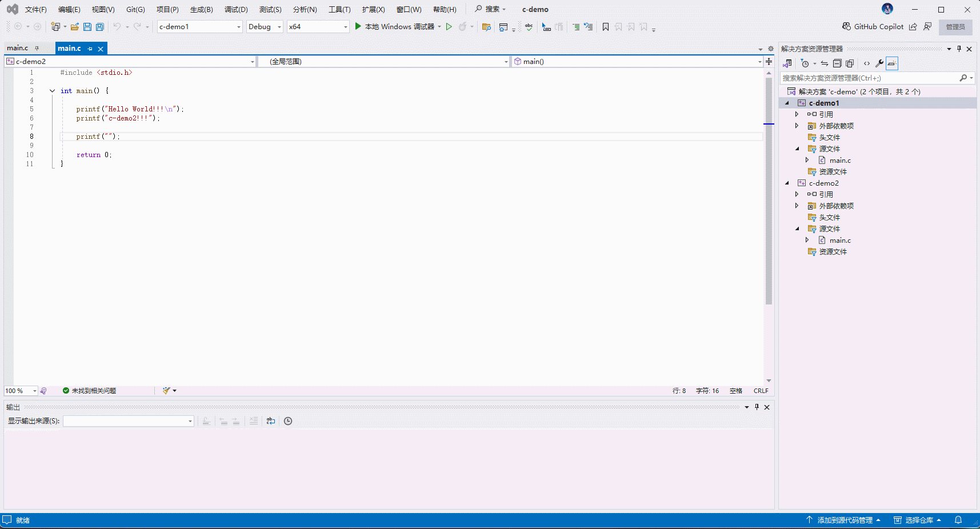Click GitHub Copilot button
The image size is (980, 529).
click(873, 27)
